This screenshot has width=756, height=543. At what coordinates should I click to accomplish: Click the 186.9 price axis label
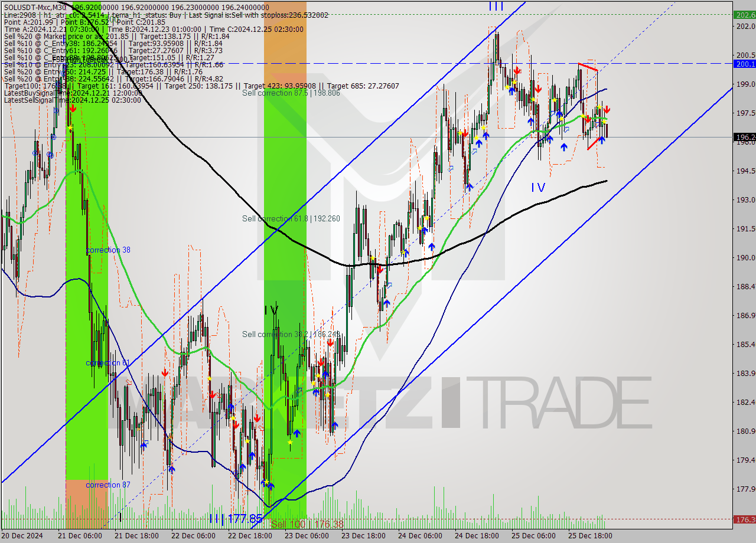click(745, 315)
